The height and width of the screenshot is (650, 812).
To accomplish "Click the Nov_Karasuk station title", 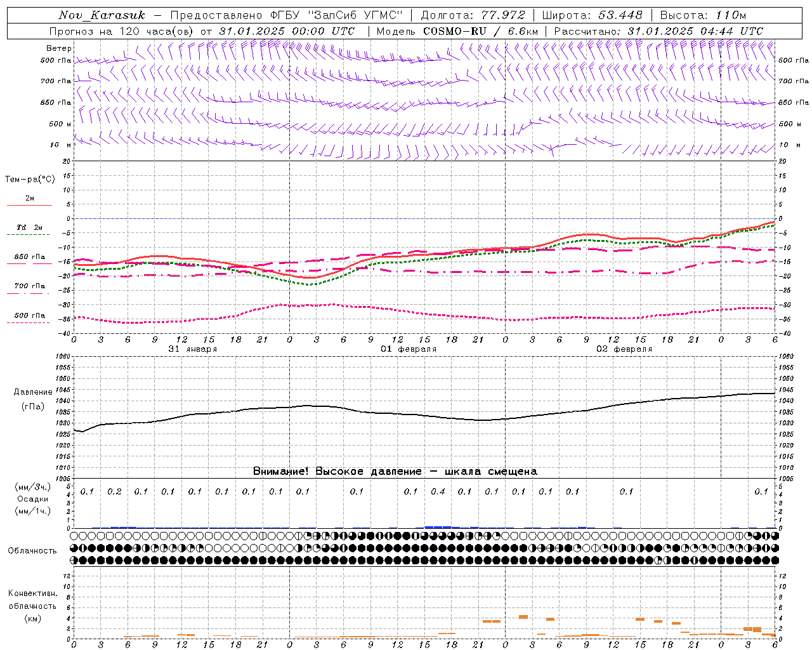I will point(101,15).
